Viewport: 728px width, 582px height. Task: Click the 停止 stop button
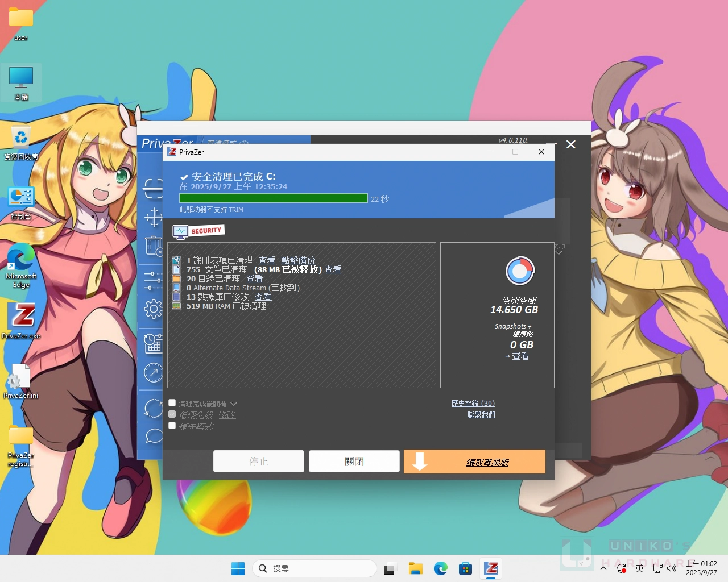click(259, 462)
